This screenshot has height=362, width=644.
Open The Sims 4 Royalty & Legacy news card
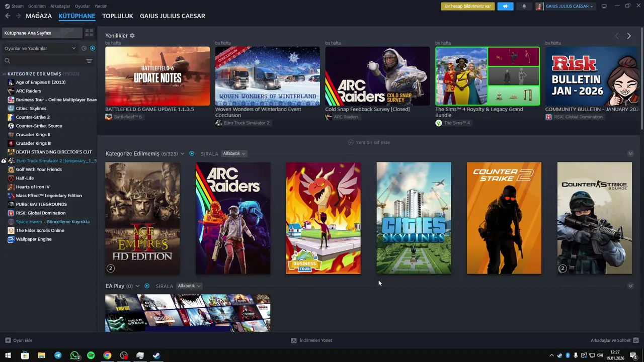click(488, 76)
